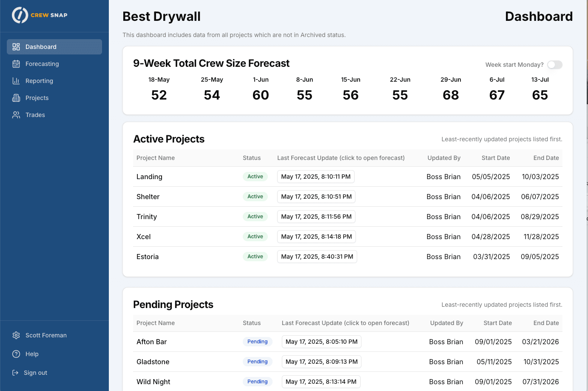Click the Sign out link
Viewport: 588px width, 391px height.
tap(35, 373)
